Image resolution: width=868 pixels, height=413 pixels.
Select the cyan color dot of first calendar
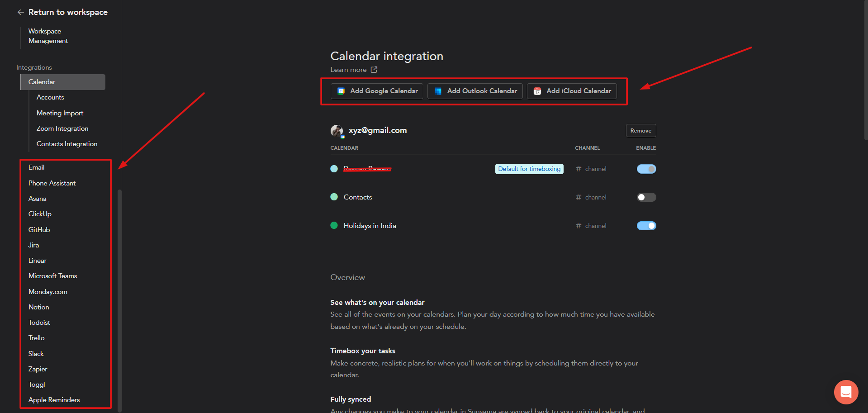coord(334,169)
